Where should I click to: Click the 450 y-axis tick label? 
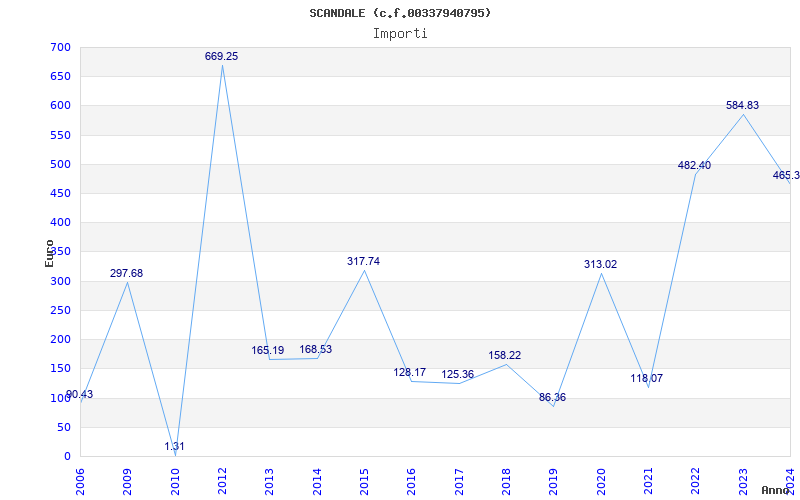[x=61, y=194]
